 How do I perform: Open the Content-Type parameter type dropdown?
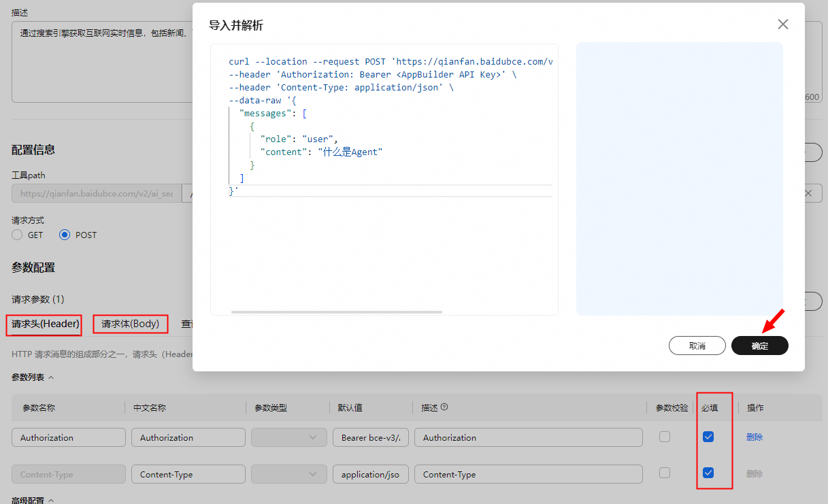[x=289, y=474]
